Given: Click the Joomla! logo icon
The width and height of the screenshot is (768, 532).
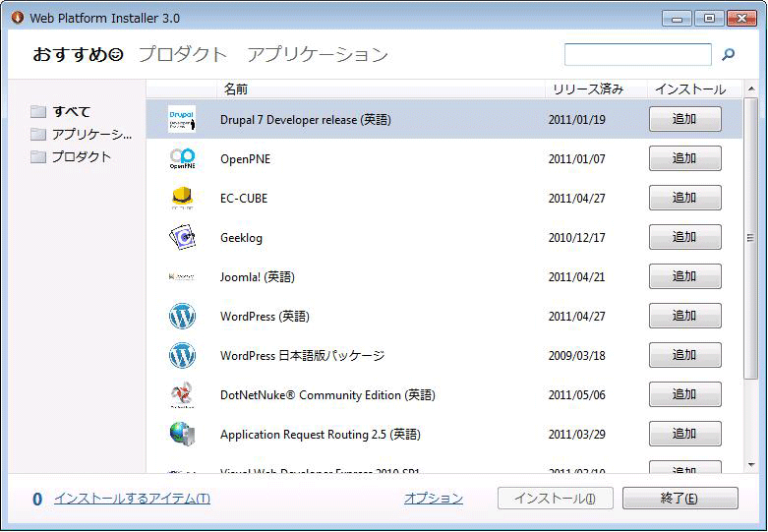Looking at the screenshot, I should point(182,276).
